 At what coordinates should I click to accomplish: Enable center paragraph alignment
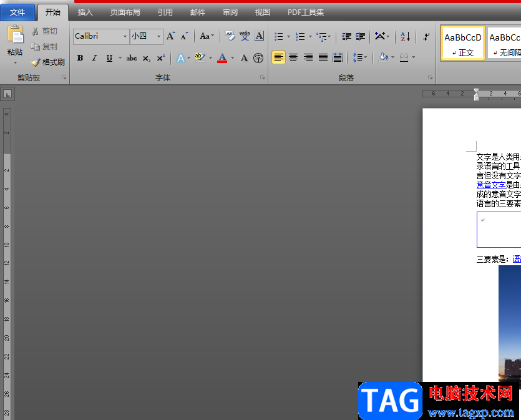[293, 57]
